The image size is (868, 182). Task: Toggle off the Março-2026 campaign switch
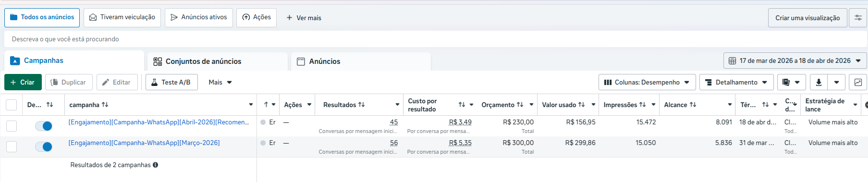point(44,146)
